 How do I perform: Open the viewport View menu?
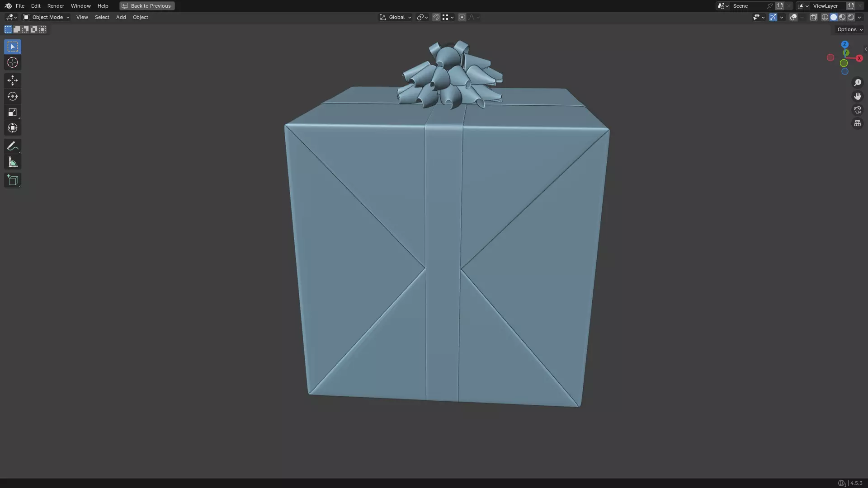(x=82, y=17)
